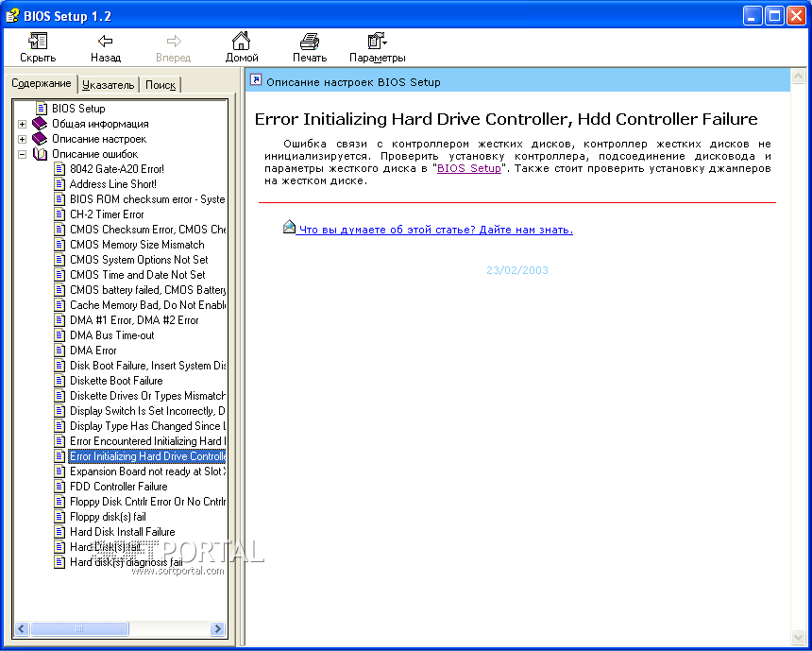The image size is (812, 651).
Task: Go back with the Назад arrow
Action: pos(106,41)
